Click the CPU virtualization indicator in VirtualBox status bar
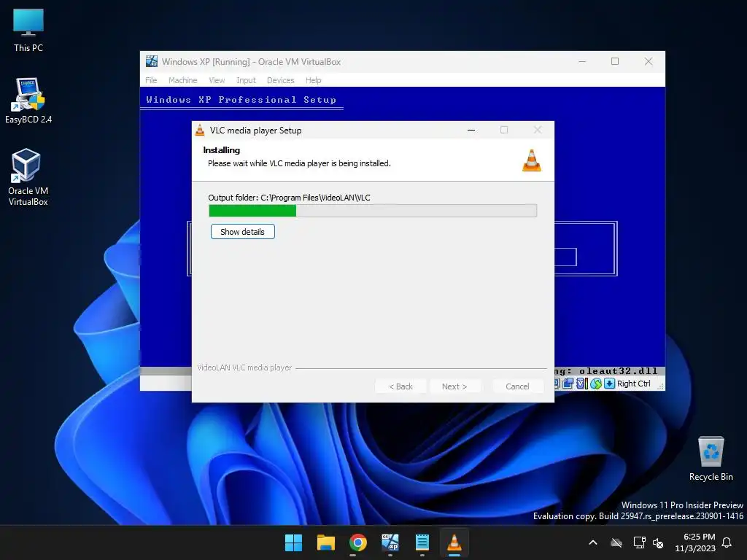Viewport: 747px width, 560px height. 581,384
